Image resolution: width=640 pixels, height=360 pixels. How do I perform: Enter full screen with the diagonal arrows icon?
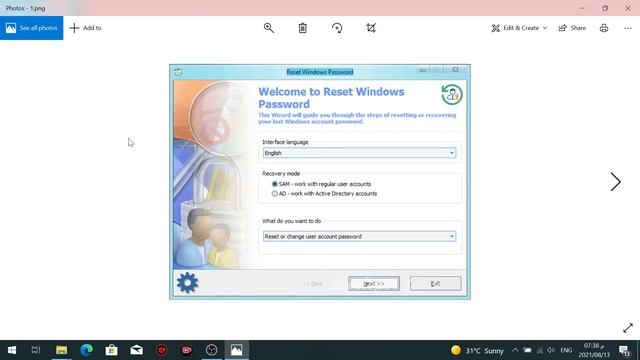point(628,328)
